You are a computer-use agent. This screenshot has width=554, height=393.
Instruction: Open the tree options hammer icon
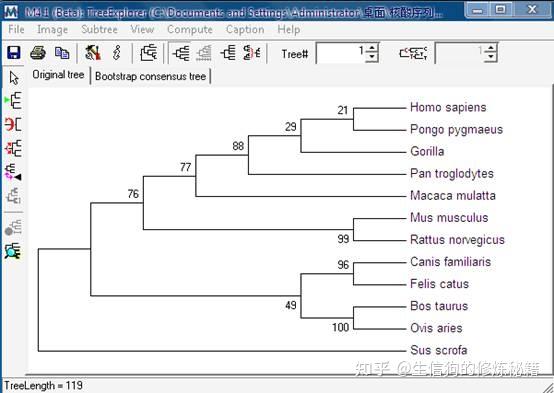click(x=93, y=53)
